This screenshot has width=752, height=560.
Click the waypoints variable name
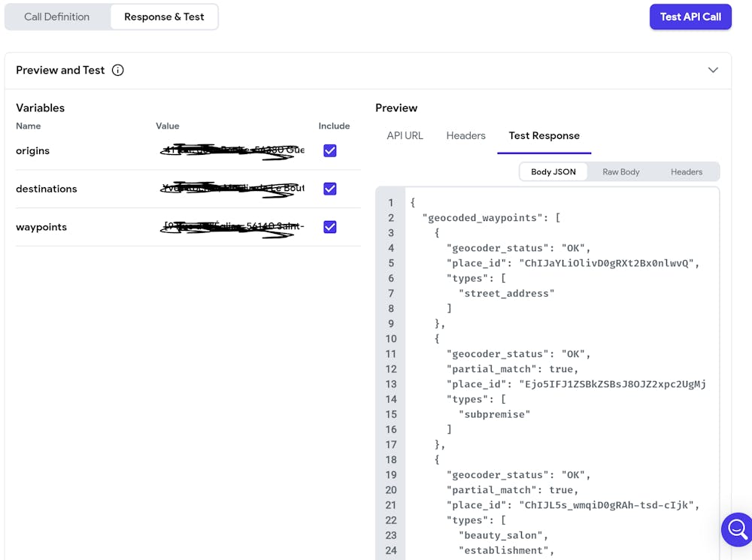(x=41, y=227)
